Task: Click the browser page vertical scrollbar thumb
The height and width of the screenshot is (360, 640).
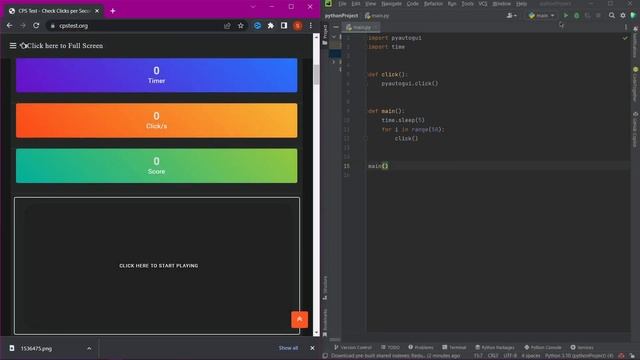Action: click(316, 75)
